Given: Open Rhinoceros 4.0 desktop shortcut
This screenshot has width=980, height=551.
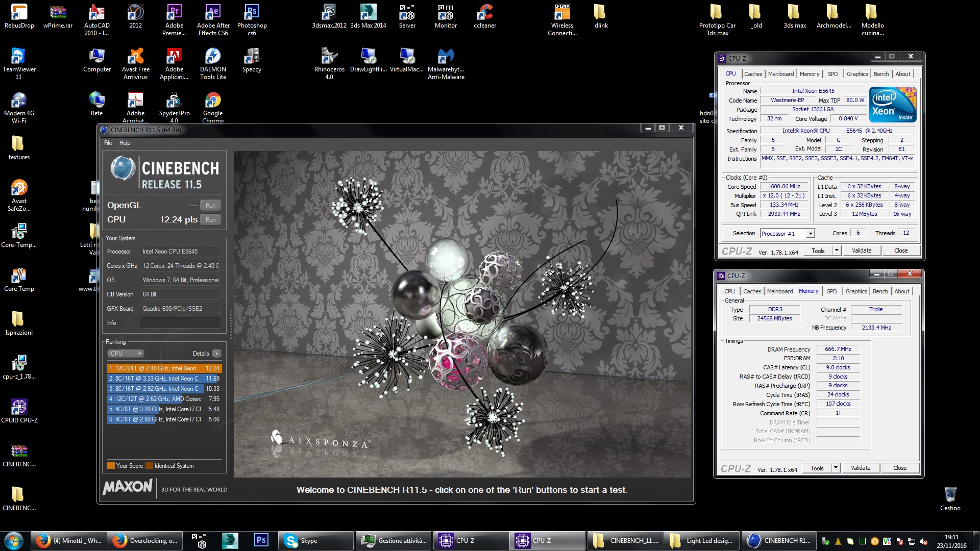Looking at the screenshot, I should pos(329,64).
